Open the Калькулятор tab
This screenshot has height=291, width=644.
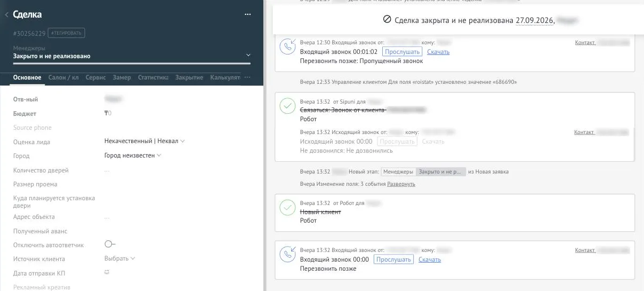point(226,77)
